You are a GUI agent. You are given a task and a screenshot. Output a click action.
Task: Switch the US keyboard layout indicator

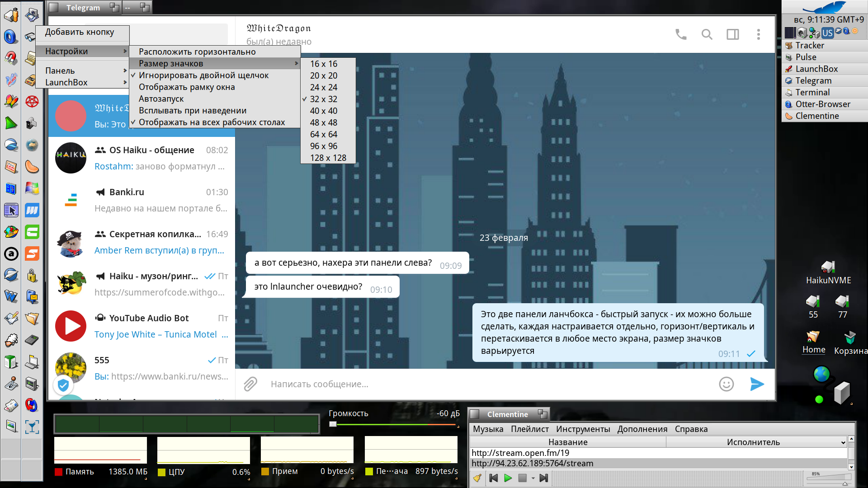coord(827,33)
